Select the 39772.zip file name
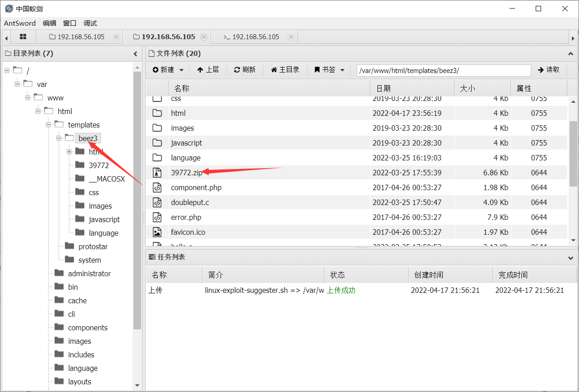 187,173
